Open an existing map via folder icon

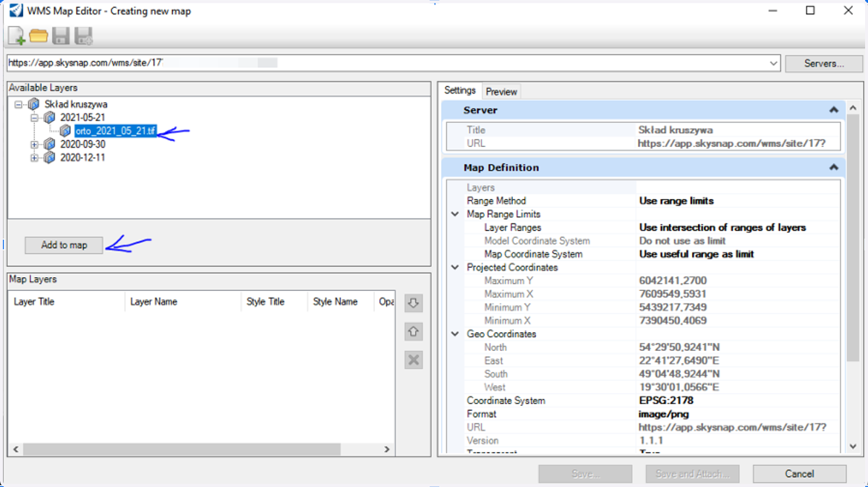38,35
